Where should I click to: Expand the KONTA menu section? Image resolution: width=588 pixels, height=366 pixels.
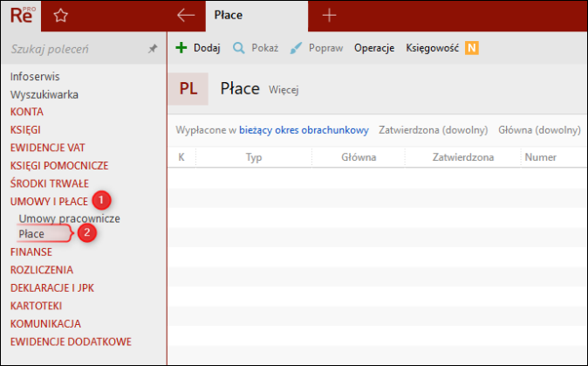(27, 112)
